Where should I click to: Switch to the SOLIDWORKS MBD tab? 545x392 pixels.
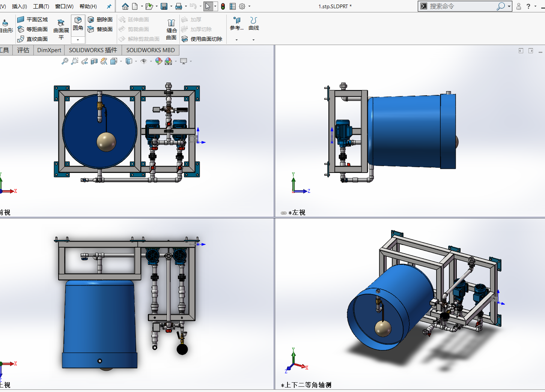point(150,50)
